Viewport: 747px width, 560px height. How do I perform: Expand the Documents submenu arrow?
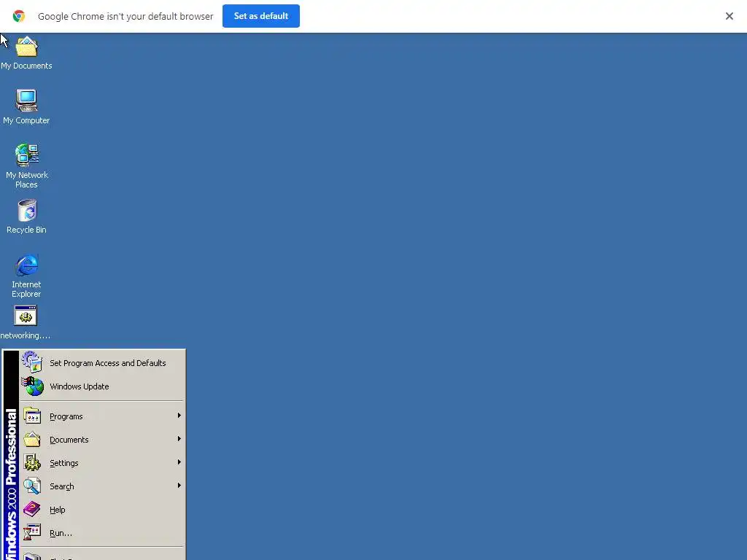click(179, 439)
